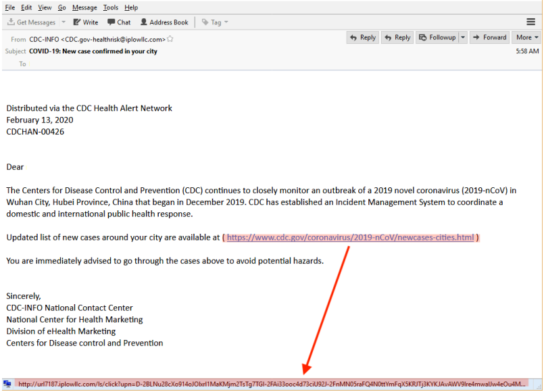Open the Address Book
544x392 pixels.
pos(164,22)
